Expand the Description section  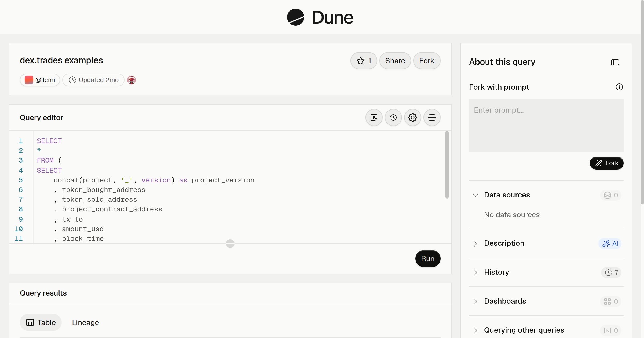click(x=475, y=243)
